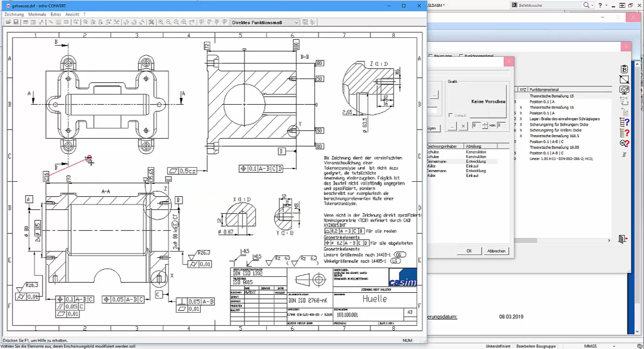Click the Befehlssuche search dropdown arrow
The height and width of the screenshot is (349, 644).
click(x=592, y=5)
